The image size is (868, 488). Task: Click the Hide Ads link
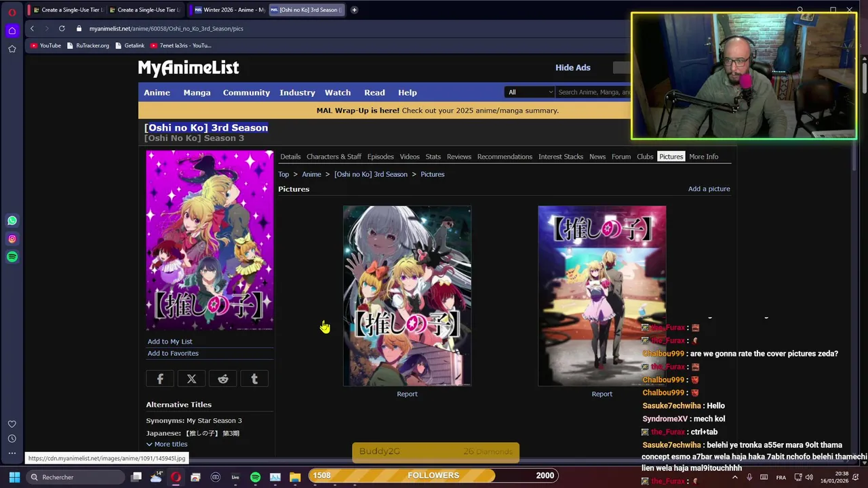[573, 68]
